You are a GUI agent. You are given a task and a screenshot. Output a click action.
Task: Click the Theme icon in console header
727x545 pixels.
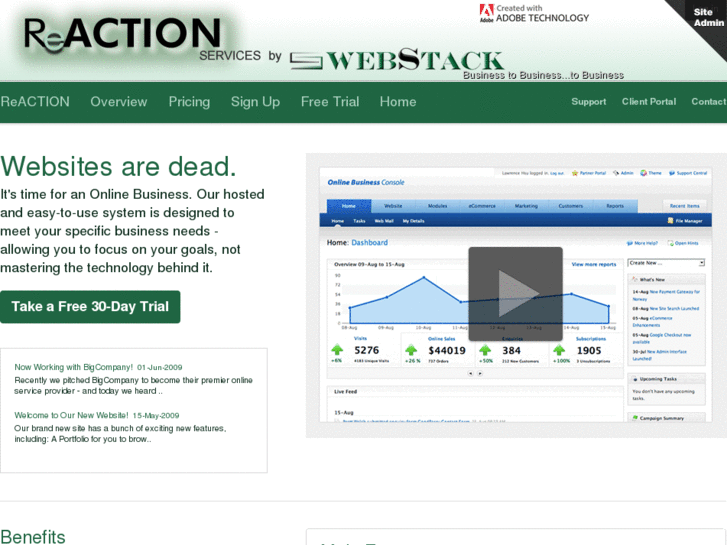click(644, 173)
